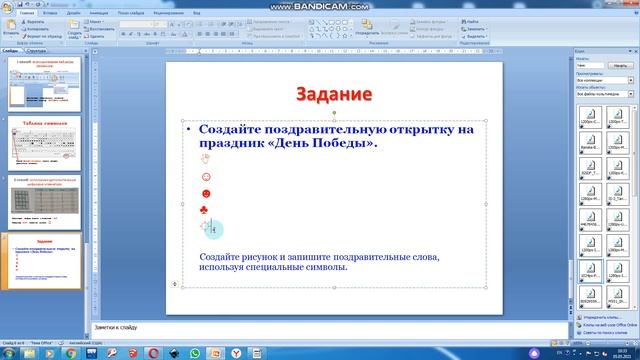The height and width of the screenshot is (360, 640).
Task: Switch to the Вставка ribbon tab
Action: (x=50, y=13)
